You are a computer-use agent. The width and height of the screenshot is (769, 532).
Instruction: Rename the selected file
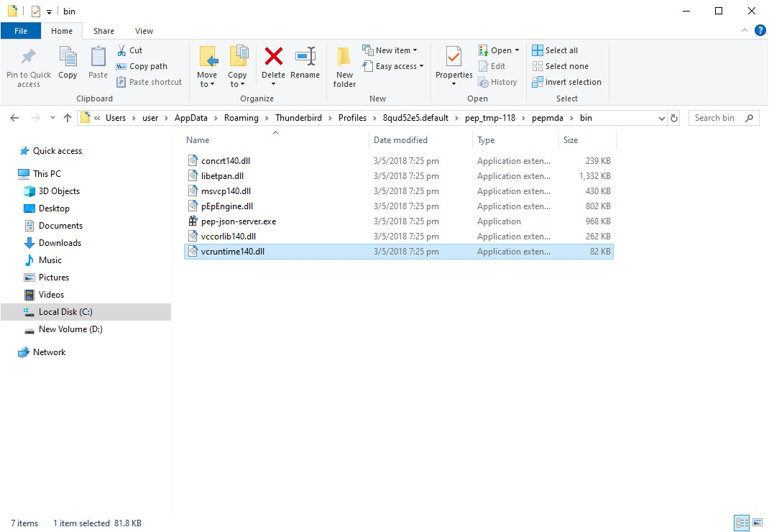tap(305, 63)
